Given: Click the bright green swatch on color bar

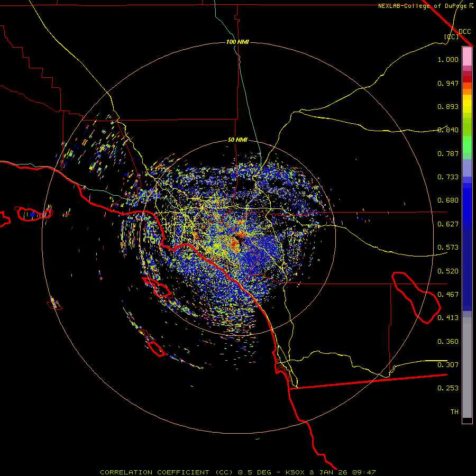Looking at the screenshot, I should 467,144.
